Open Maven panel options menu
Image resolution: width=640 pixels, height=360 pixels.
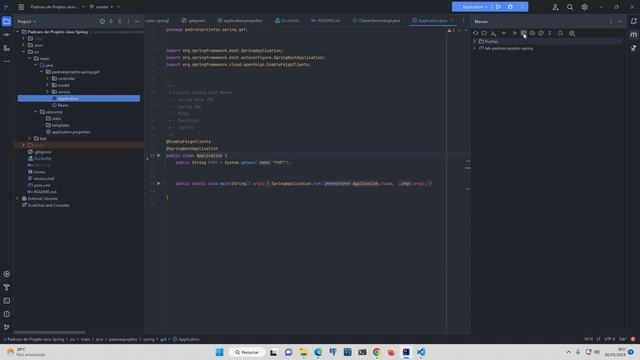(611, 21)
